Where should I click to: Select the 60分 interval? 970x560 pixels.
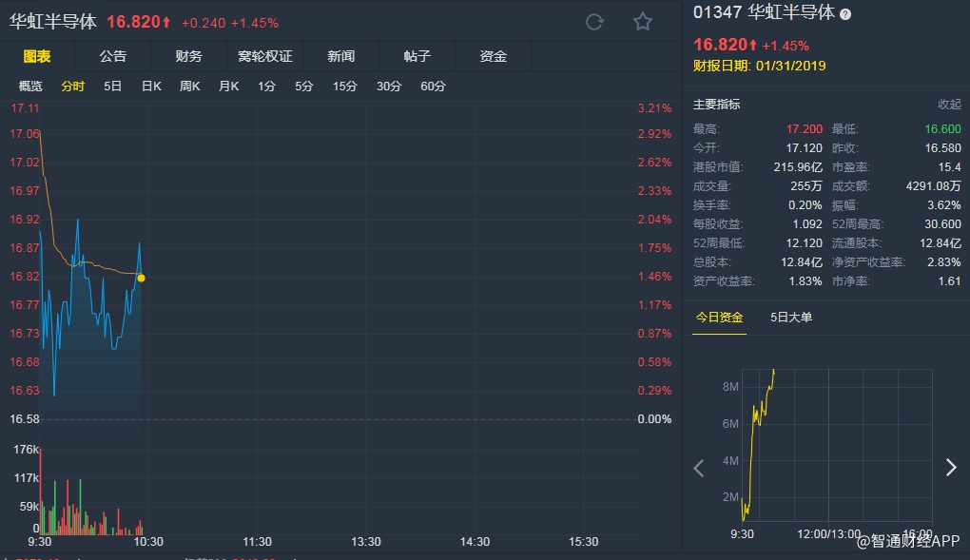coord(433,87)
